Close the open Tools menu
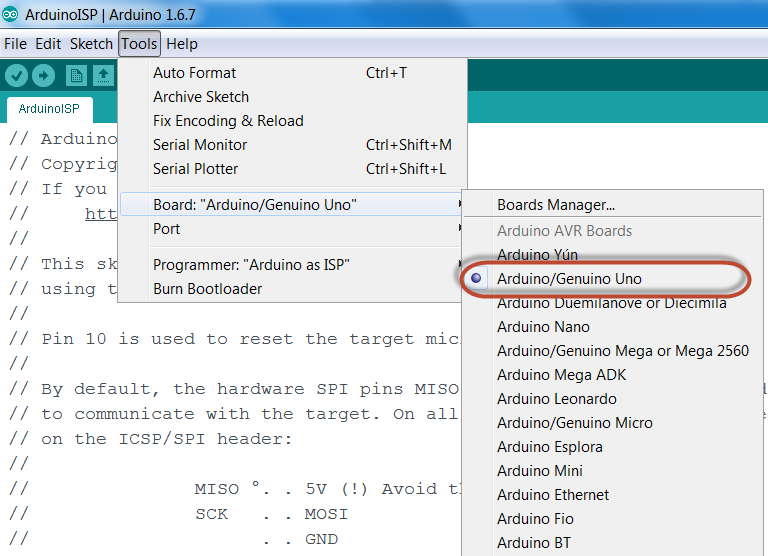This screenshot has height=556, width=768. click(139, 44)
